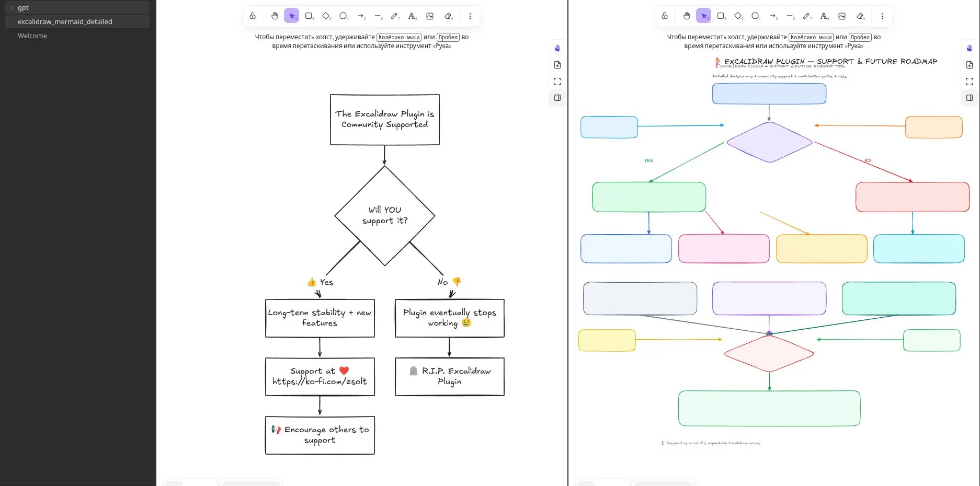980x486 pixels.
Task: Activate Arrow tool in the colorful roadmap toolbar
Action: [x=773, y=16]
